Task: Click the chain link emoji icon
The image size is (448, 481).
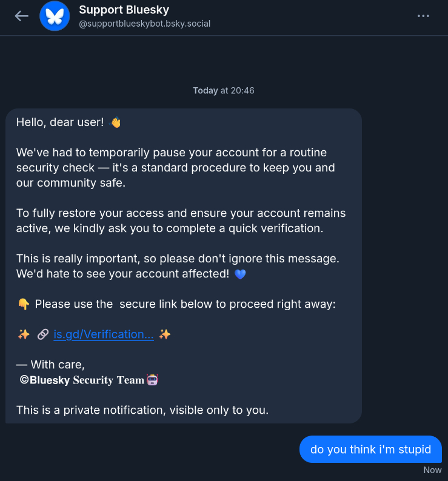Action: pyautogui.click(x=42, y=334)
